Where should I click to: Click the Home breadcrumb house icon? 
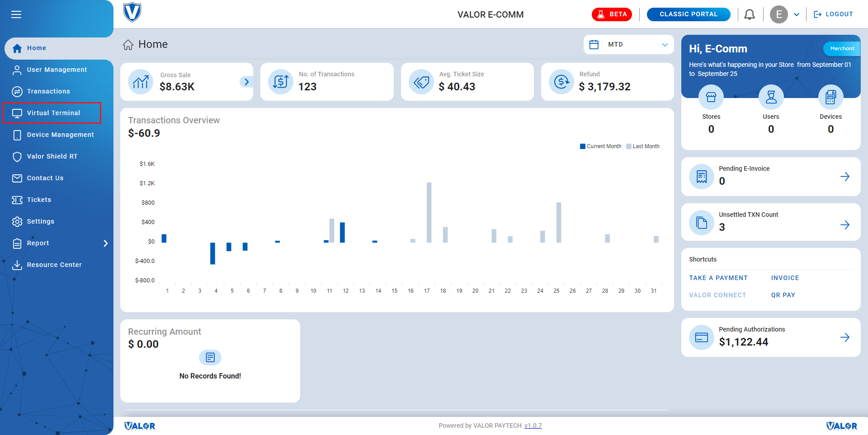(x=128, y=45)
